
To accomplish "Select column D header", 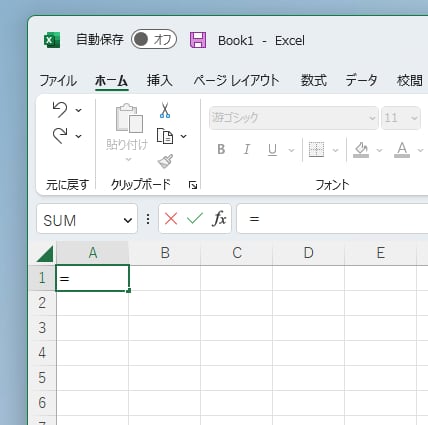I will pyautogui.click(x=309, y=253).
